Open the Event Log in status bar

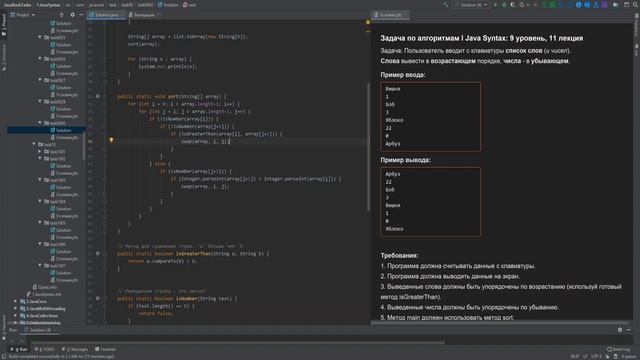(x=618, y=349)
